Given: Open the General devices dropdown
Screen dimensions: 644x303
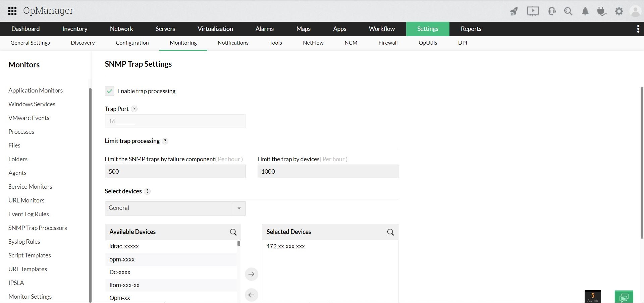Looking at the screenshot, I should (x=239, y=208).
